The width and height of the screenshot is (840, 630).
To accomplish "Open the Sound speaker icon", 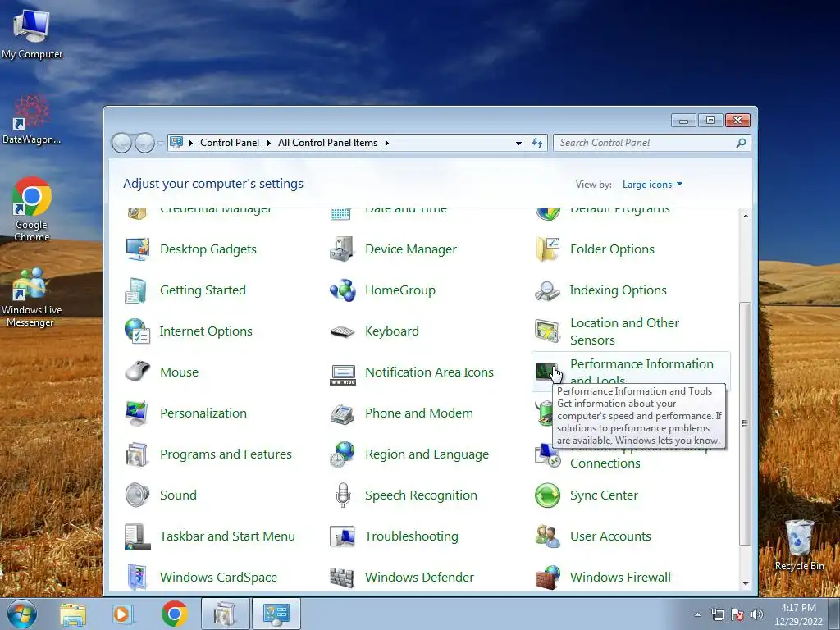I will (137, 495).
